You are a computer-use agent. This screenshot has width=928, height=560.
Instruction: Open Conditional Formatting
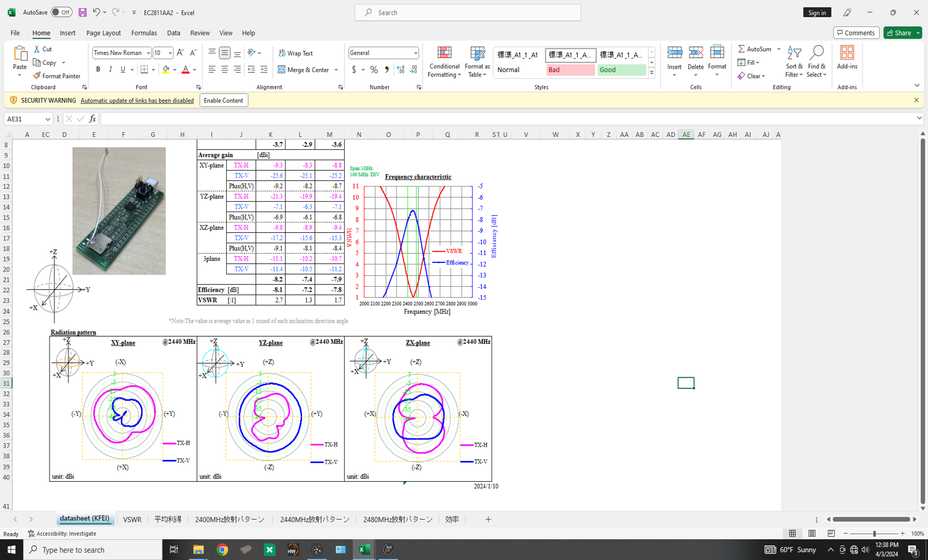point(444,62)
